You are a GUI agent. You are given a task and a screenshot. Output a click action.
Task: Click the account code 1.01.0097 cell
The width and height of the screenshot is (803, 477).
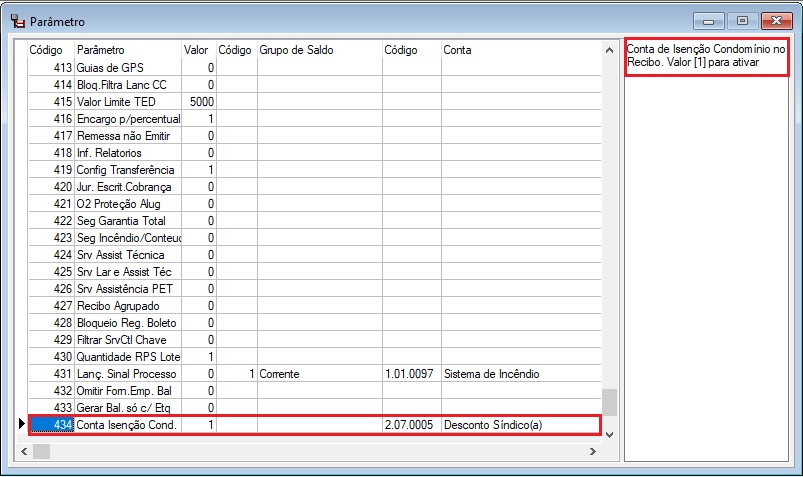tap(411, 374)
